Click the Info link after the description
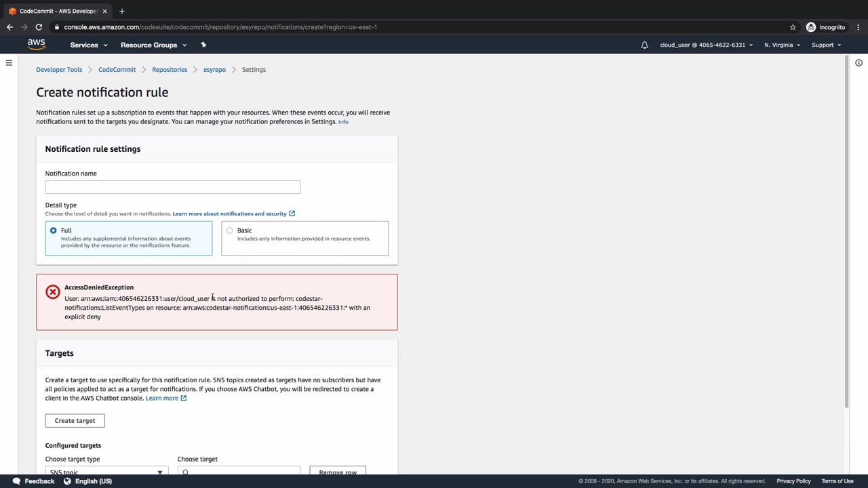The width and height of the screenshot is (868, 488). pos(343,122)
